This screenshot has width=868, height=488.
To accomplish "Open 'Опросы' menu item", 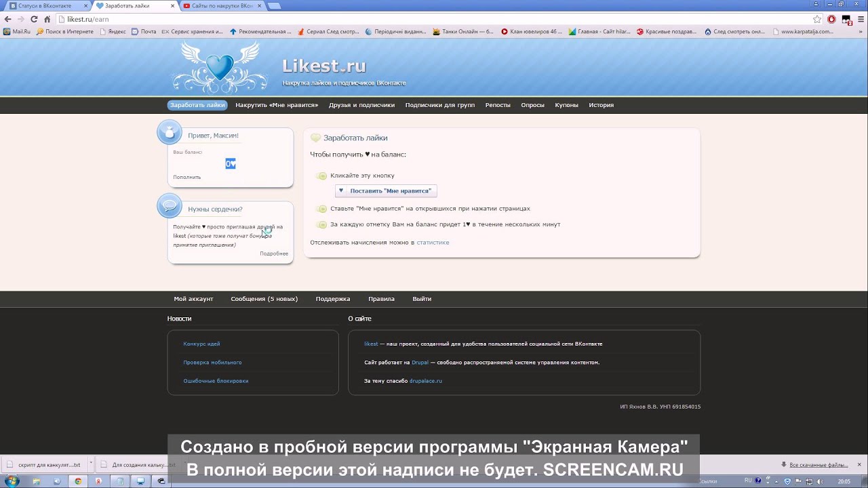I will [532, 105].
